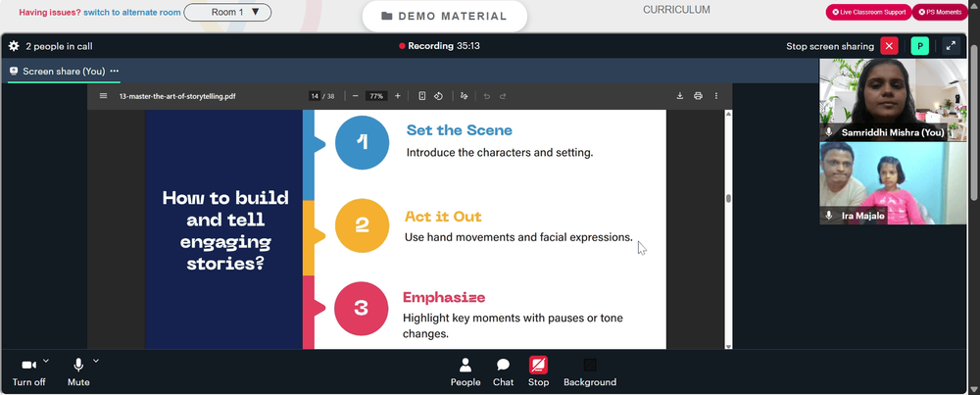Open the PDF sidebar menu (hamburger)
Image resolution: width=980 pixels, height=395 pixels.
tap(103, 96)
